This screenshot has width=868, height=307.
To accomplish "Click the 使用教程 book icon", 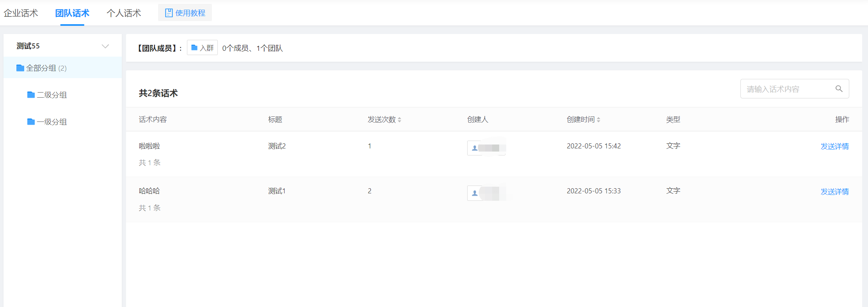I will tap(169, 13).
